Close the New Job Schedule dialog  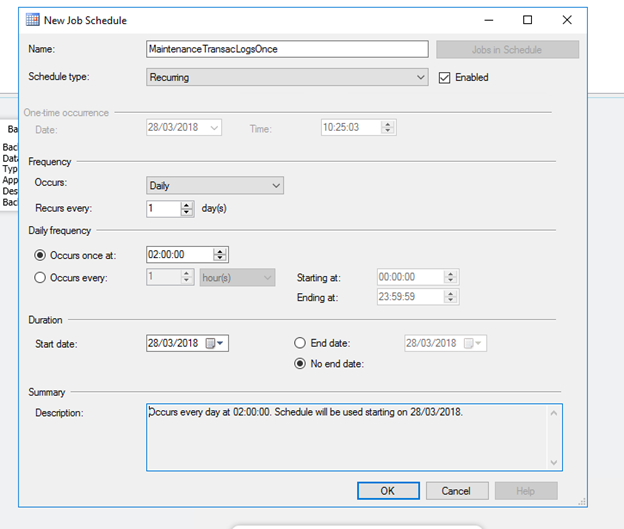pos(567,20)
